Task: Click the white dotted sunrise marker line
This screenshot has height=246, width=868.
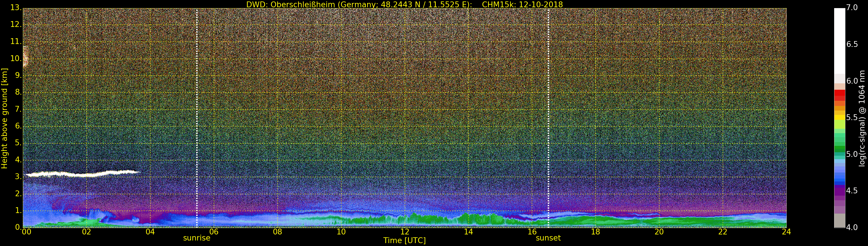Action: pos(197,118)
